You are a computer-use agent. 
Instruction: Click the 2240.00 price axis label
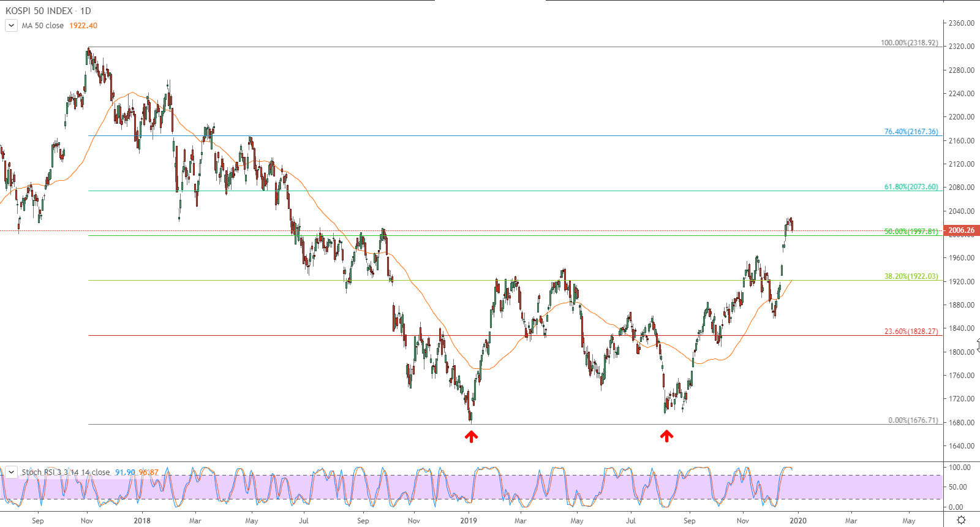tap(962, 94)
